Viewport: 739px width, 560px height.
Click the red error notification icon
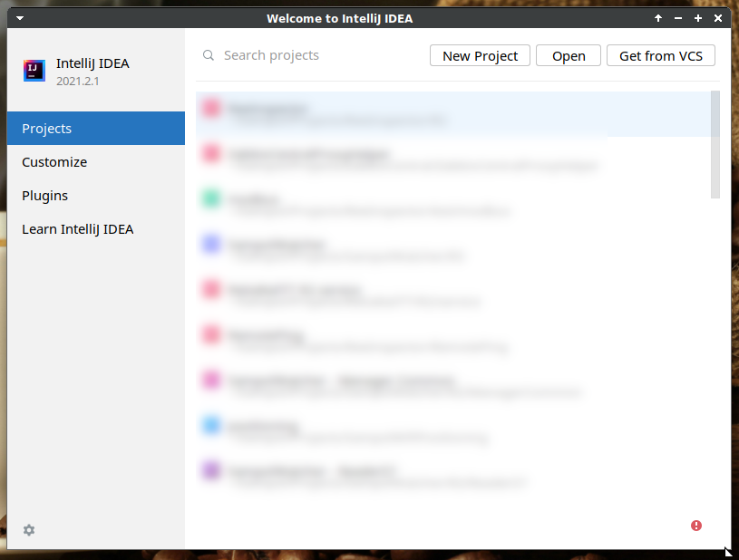click(696, 526)
